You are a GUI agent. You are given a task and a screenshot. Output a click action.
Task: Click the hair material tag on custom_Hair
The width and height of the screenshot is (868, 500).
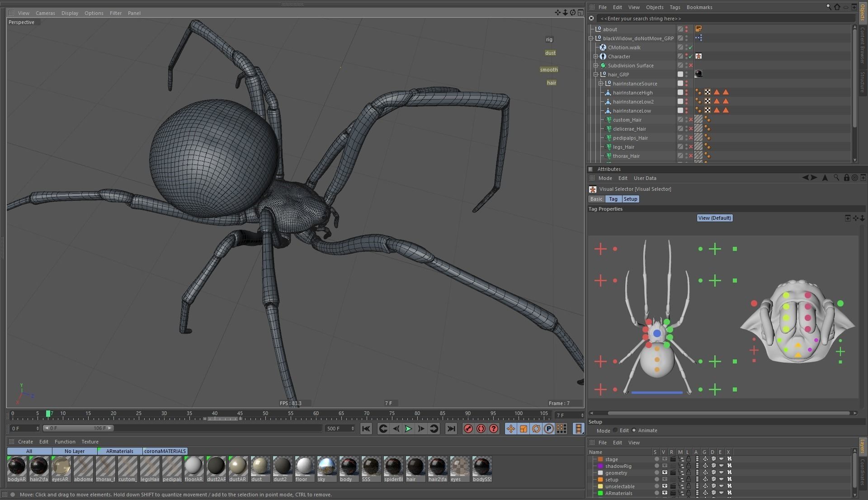698,119
